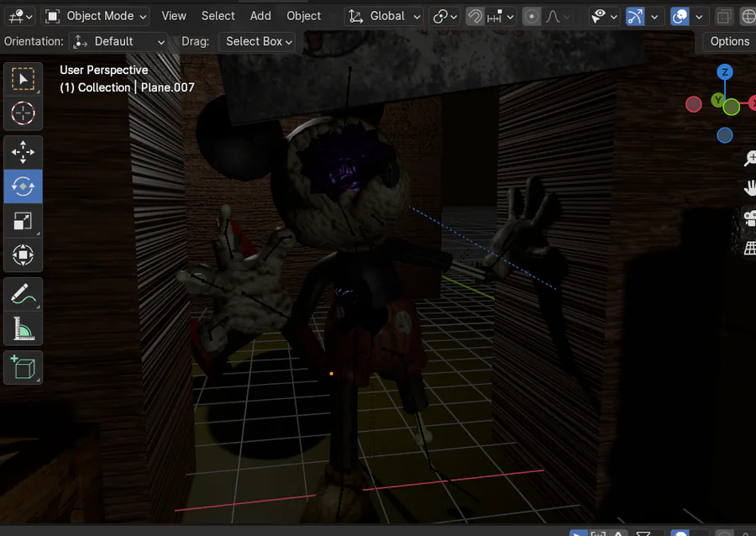Toggle viewport gizmos display
Image resolution: width=756 pixels, height=536 pixels.
pyautogui.click(x=635, y=17)
